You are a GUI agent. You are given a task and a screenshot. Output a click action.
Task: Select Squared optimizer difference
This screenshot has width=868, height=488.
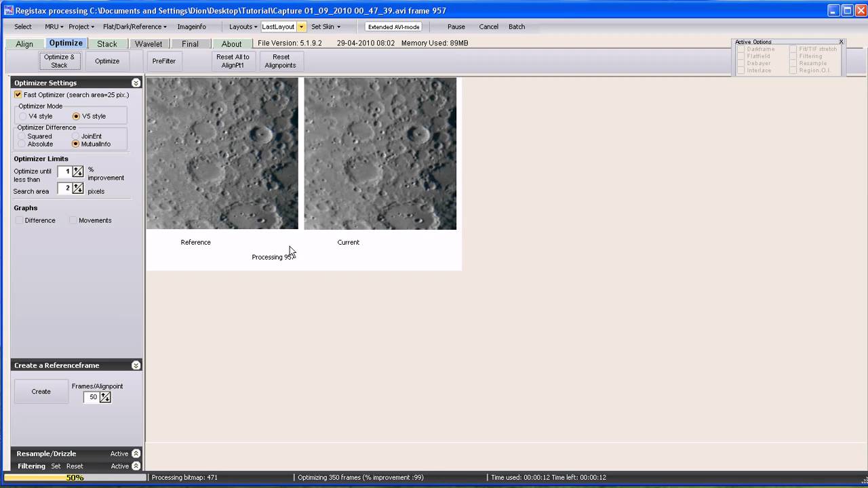[x=22, y=136]
